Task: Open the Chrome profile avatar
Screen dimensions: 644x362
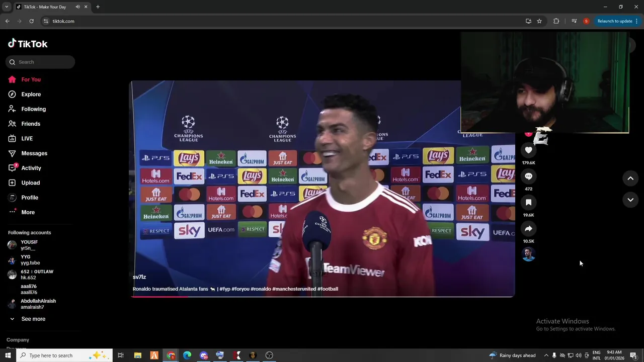Action: click(586, 21)
